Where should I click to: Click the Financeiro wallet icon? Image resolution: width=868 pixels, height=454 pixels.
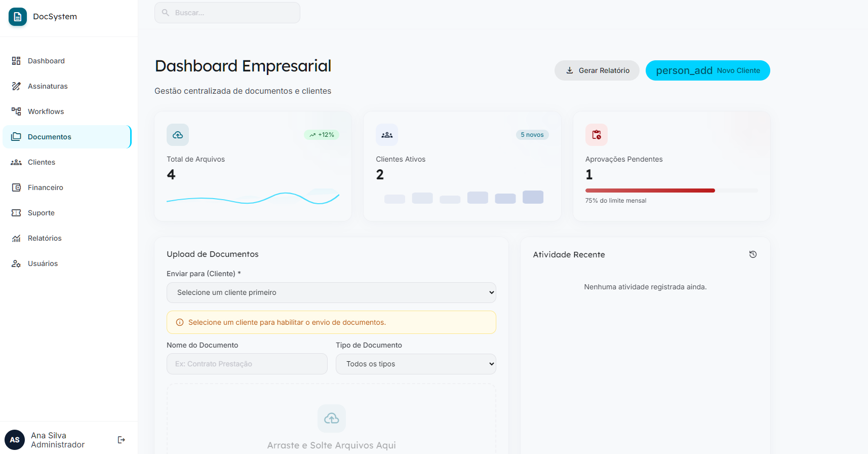pyautogui.click(x=16, y=187)
